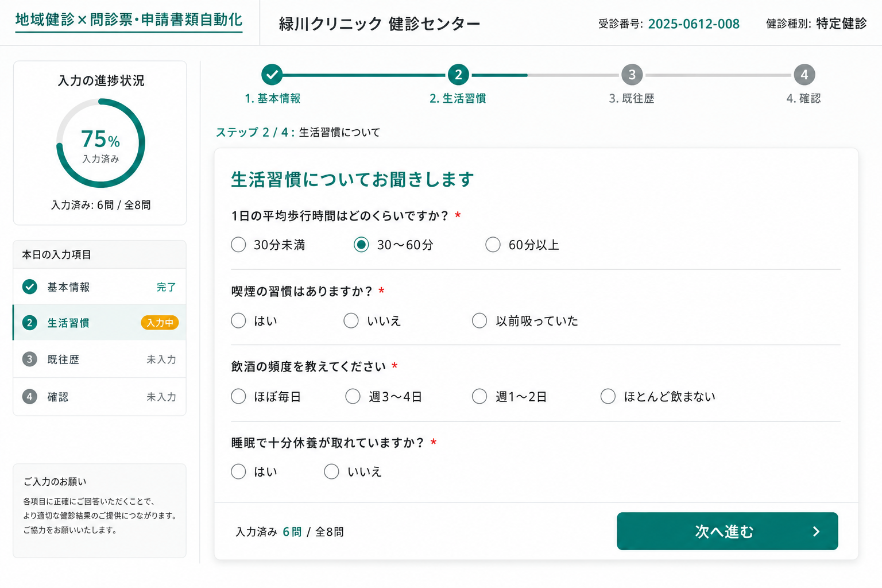882x588 pixels.
Task: Click the 特定健診 checkup type text
Action: pyautogui.click(x=841, y=24)
